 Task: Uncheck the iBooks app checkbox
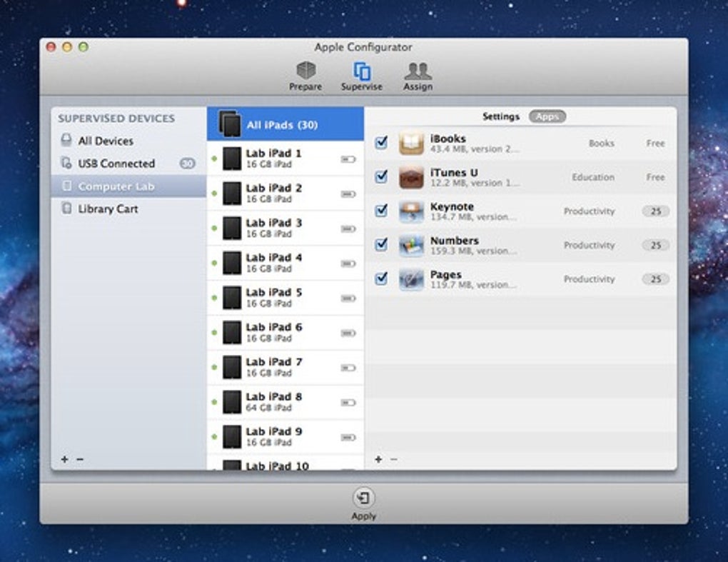(x=381, y=143)
